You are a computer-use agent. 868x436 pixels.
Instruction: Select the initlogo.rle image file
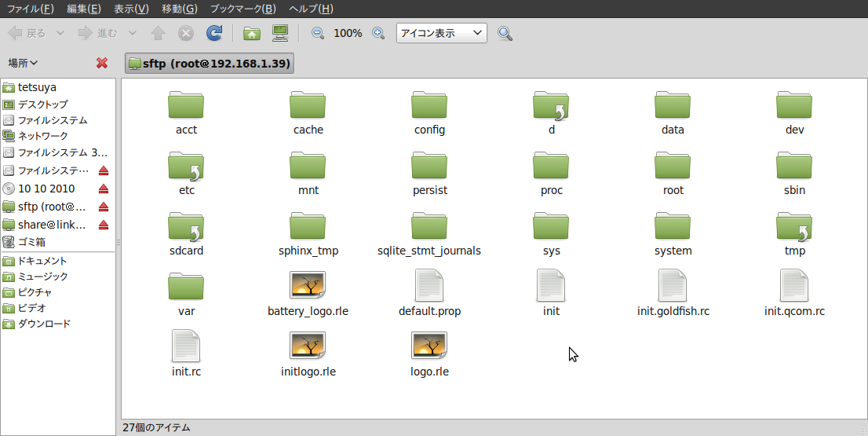tap(308, 346)
